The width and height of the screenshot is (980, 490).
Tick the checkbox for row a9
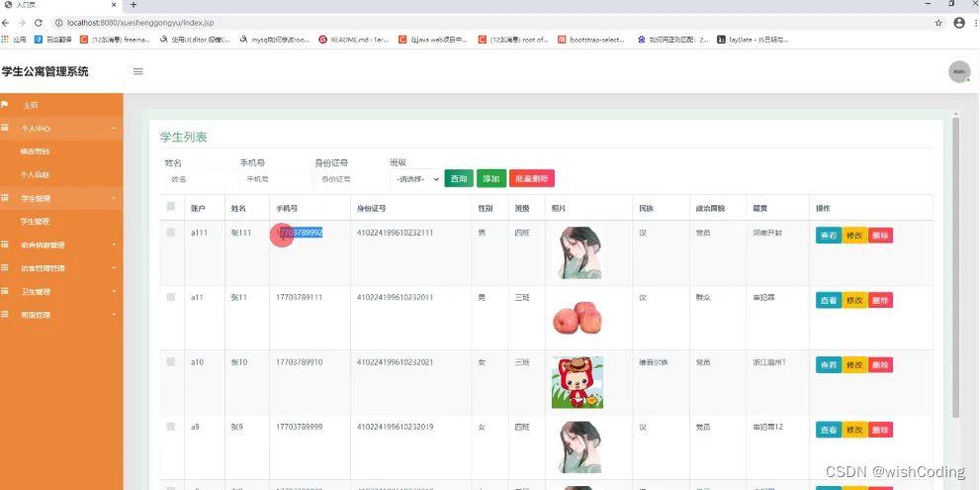171,427
